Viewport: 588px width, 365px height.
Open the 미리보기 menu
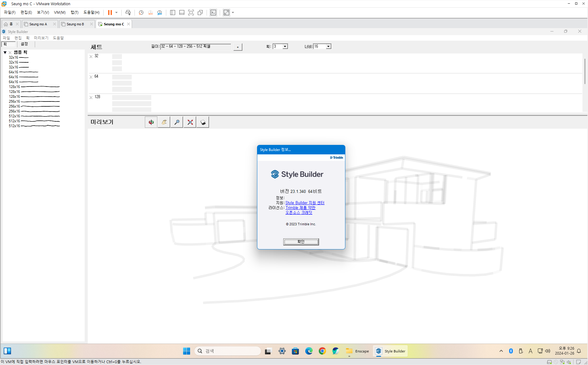coord(41,38)
